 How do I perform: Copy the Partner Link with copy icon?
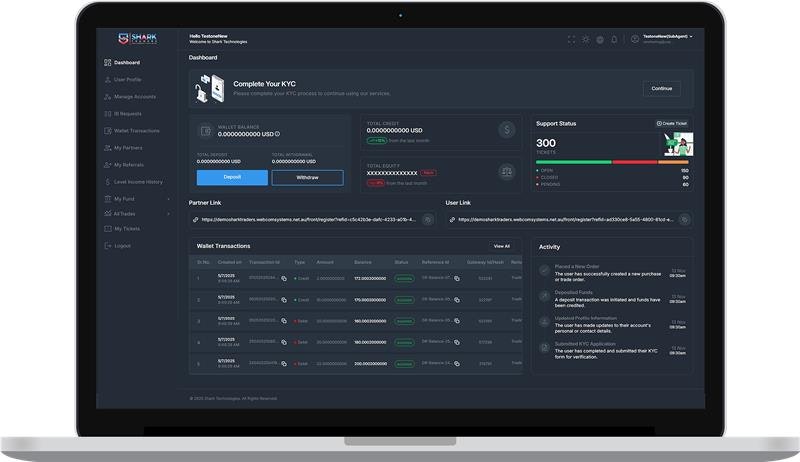[428, 220]
